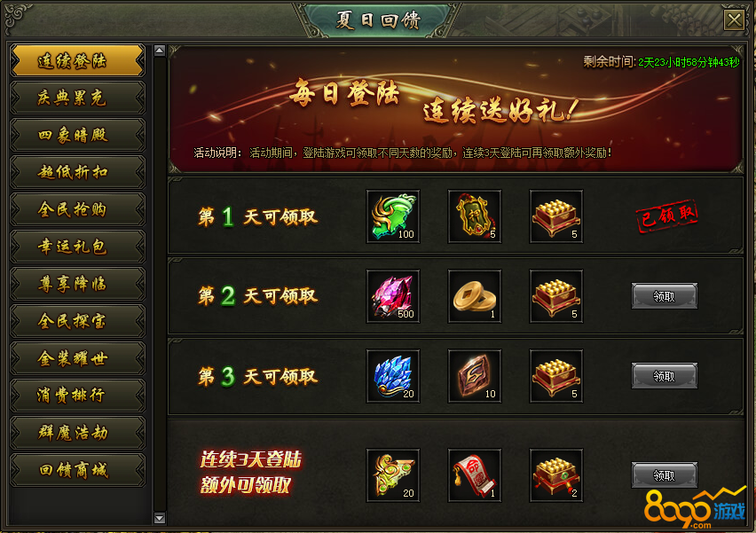This screenshot has width=756, height=533.
Task: Switch to the 四象暗殿 tab
Action: (77, 135)
